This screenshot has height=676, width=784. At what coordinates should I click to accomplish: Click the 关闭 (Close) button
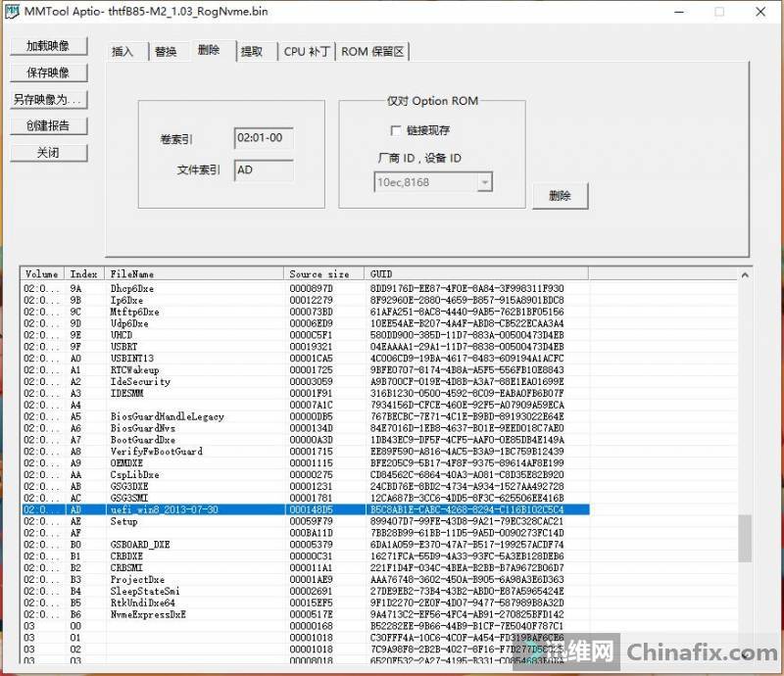[x=48, y=153]
